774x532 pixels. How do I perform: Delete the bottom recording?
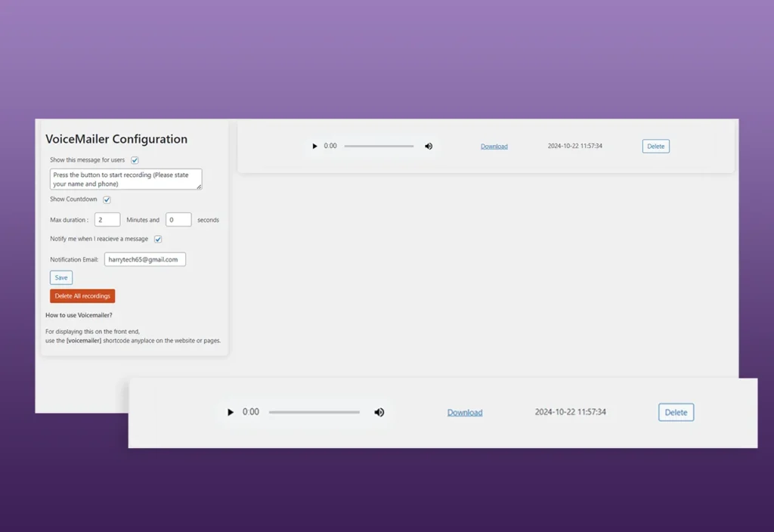coord(675,412)
